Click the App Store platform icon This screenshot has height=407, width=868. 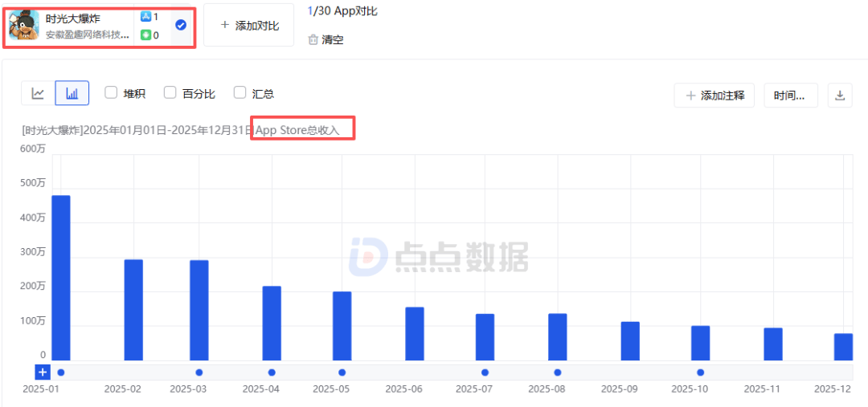tap(145, 17)
